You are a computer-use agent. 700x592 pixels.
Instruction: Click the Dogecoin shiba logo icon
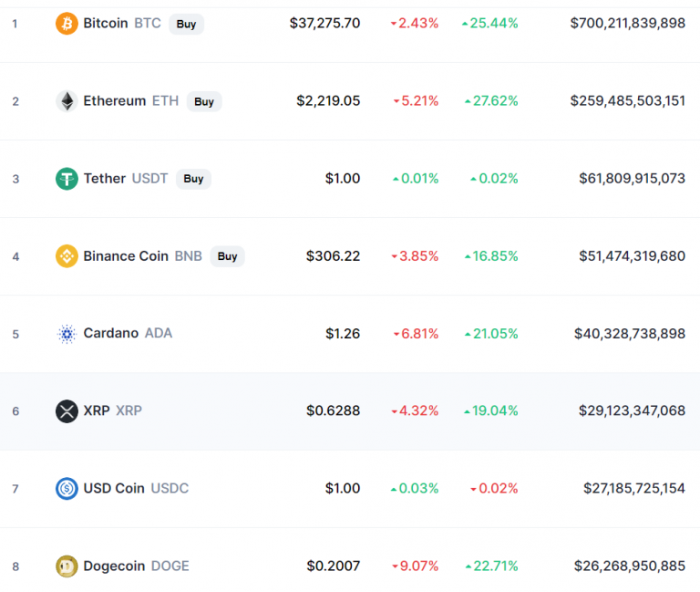tap(67, 566)
